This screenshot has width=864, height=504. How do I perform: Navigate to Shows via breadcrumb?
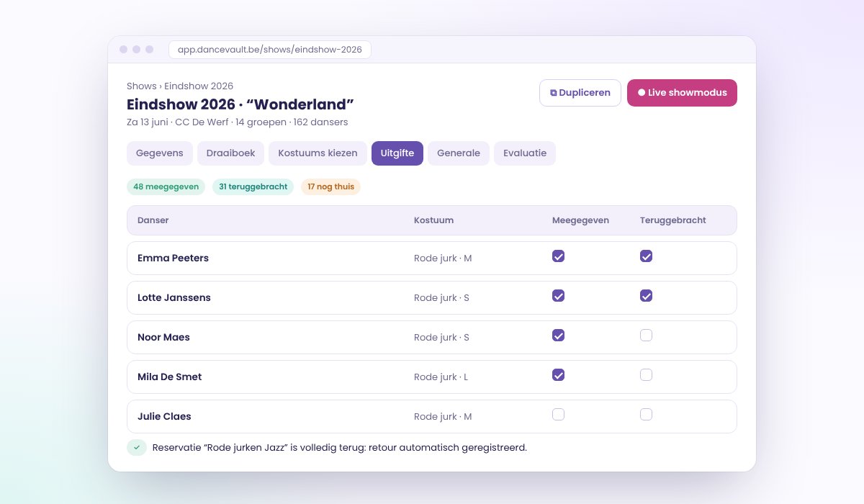(x=142, y=86)
